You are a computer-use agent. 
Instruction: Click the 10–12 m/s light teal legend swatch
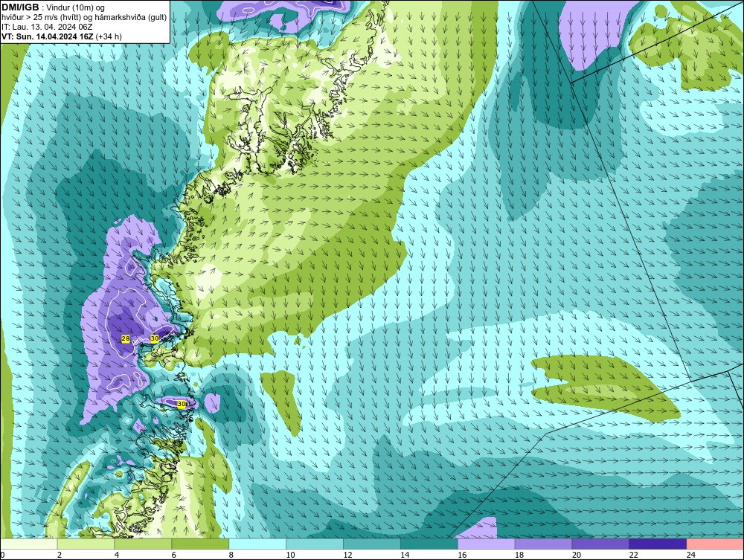pyautogui.click(x=315, y=544)
